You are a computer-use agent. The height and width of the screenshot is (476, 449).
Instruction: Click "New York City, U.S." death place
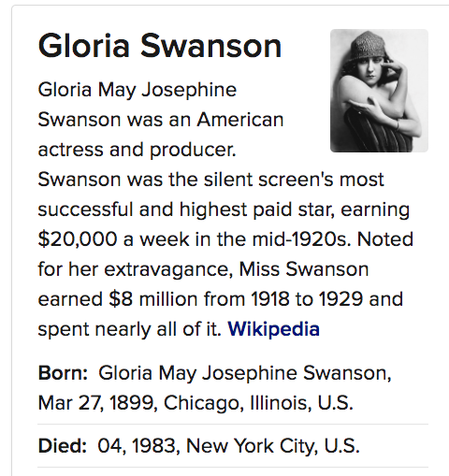[273, 445]
